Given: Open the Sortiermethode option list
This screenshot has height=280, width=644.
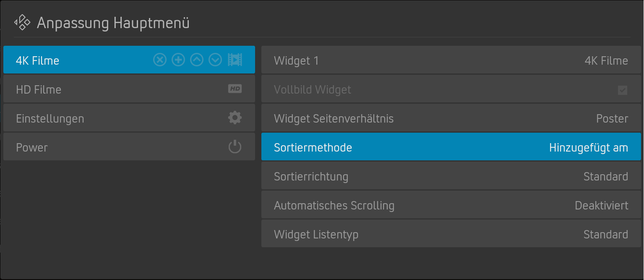Looking at the screenshot, I should (451, 147).
